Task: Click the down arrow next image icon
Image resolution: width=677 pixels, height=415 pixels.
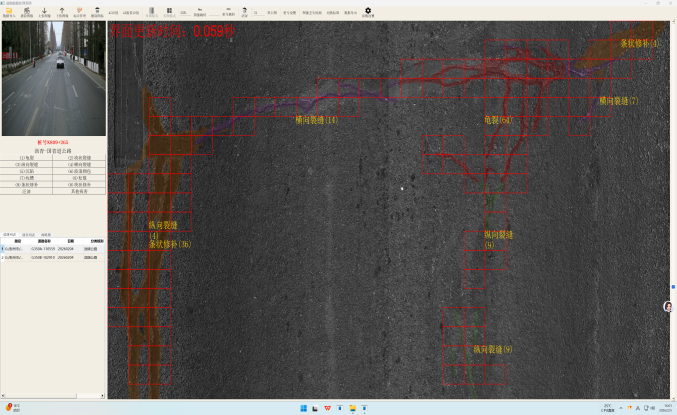Action: tap(44, 11)
